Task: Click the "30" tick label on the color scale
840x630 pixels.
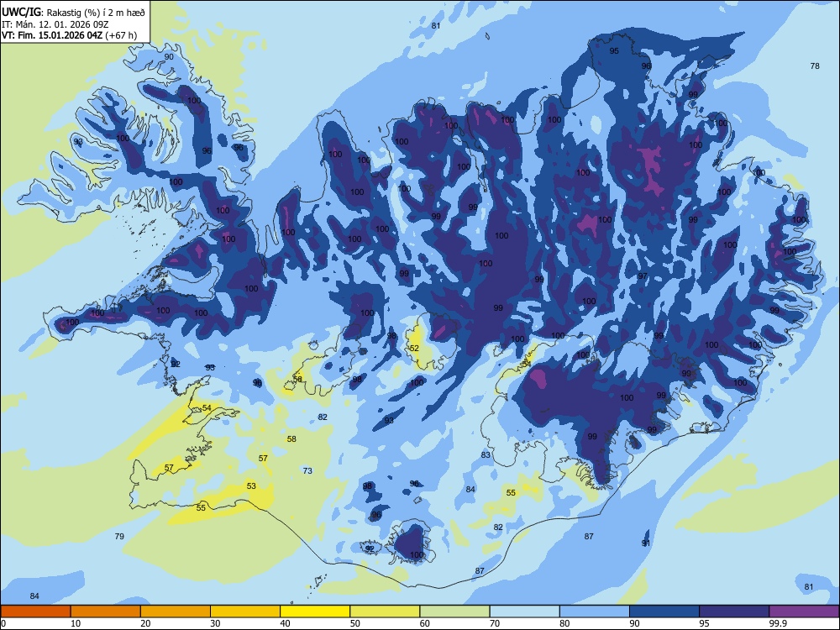Action: point(215,623)
